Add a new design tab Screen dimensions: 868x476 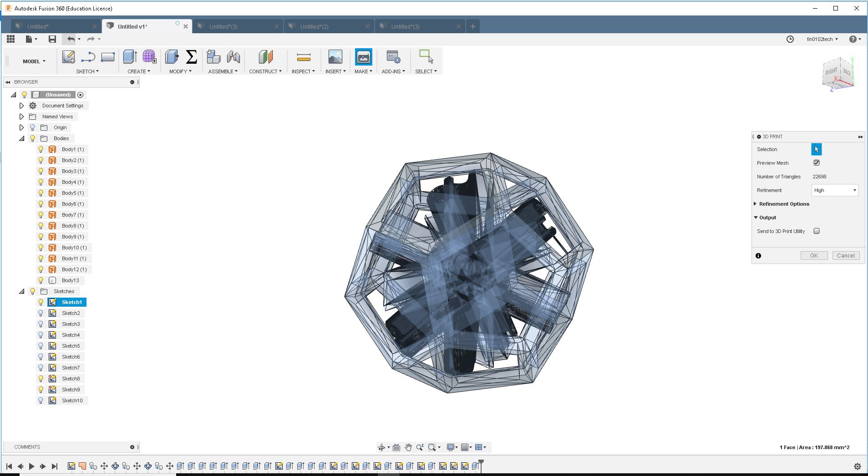(x=473, y=26)
